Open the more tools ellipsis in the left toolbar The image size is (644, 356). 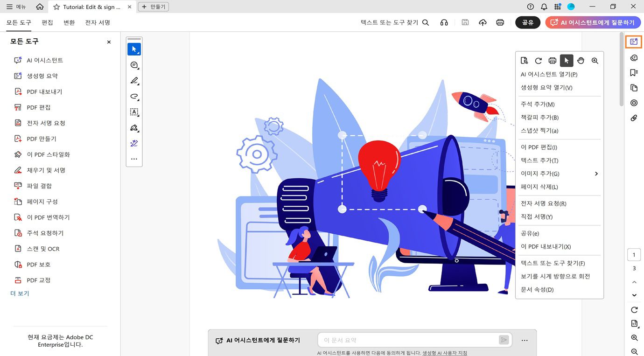pyautogui.click(x=134, y=159)
